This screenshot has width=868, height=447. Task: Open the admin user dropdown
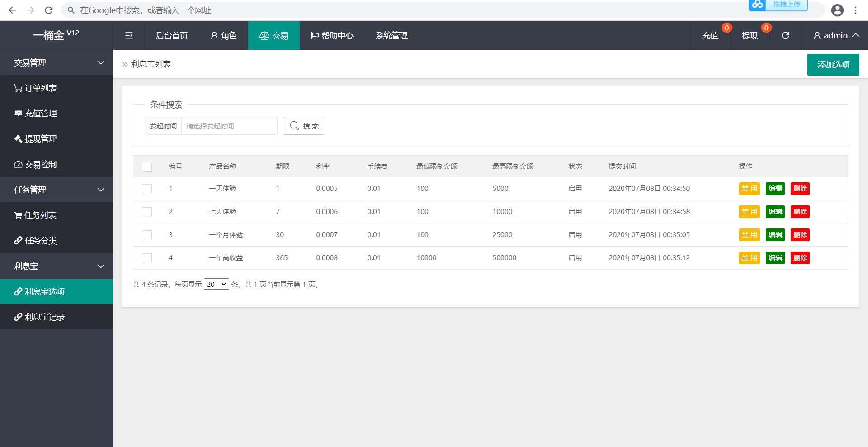click(836, 35)
